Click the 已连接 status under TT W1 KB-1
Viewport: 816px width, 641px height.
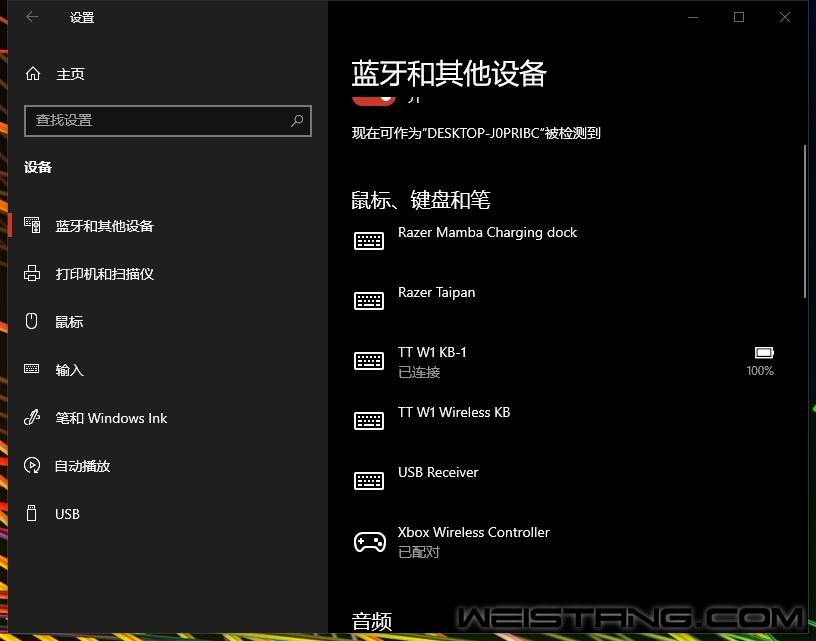[419, 372]
